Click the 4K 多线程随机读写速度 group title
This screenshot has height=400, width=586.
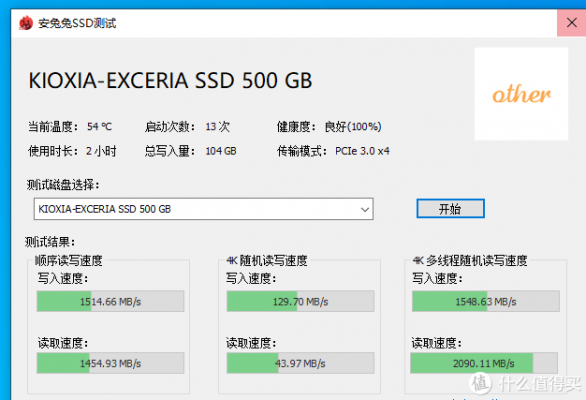pos(470,261)
